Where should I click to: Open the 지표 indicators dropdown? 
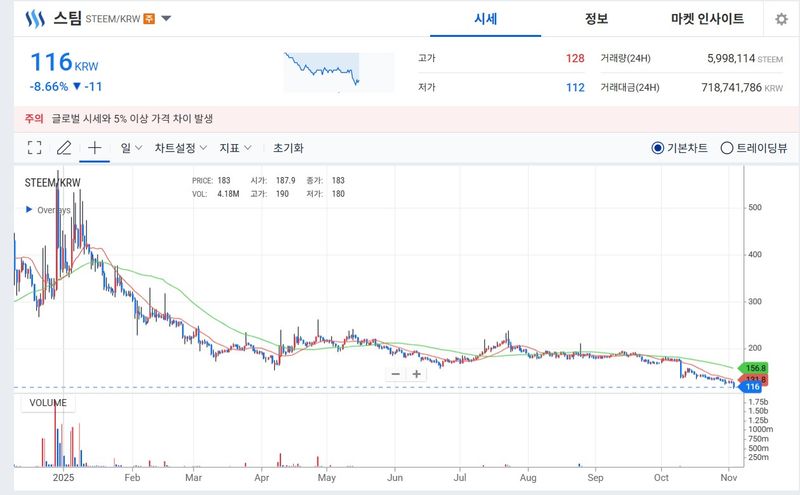click(x=235, y=148)
